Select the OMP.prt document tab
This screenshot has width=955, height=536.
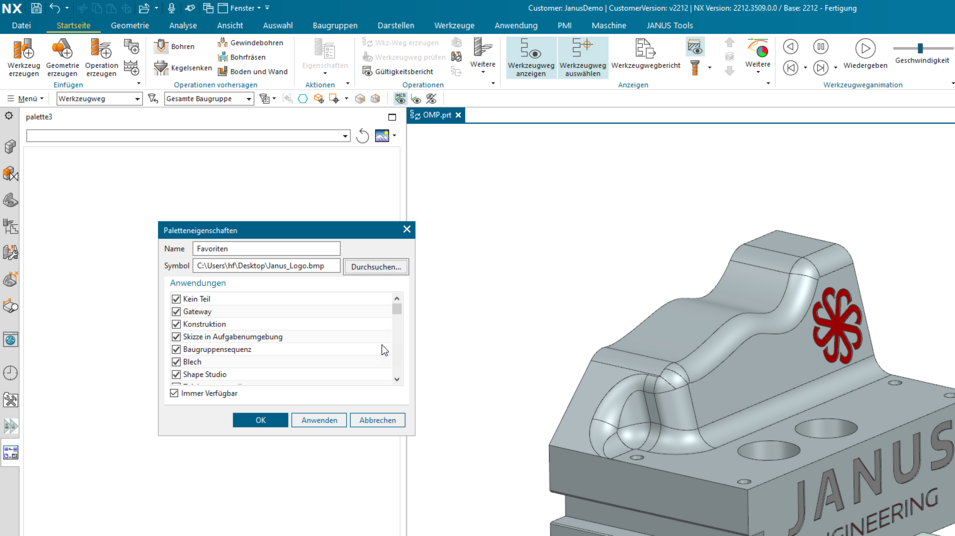[x=435, y=115]
